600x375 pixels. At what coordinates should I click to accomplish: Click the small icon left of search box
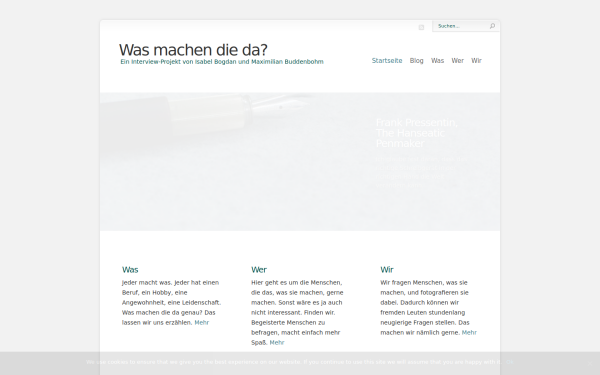pos(421,27)
